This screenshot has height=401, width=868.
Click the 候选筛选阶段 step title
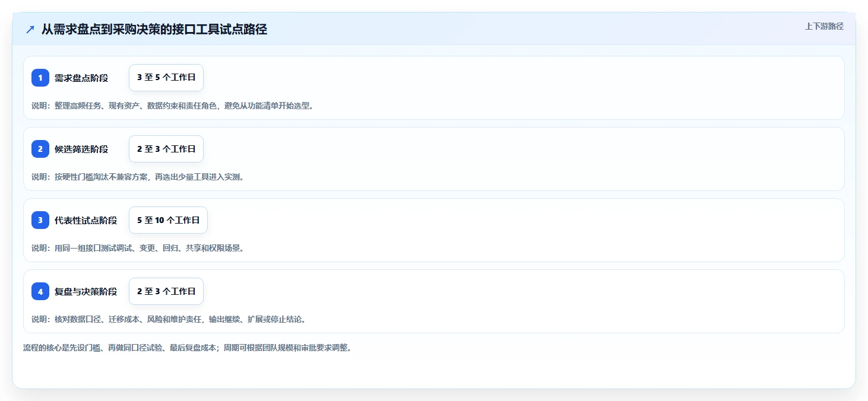[81, 149]
